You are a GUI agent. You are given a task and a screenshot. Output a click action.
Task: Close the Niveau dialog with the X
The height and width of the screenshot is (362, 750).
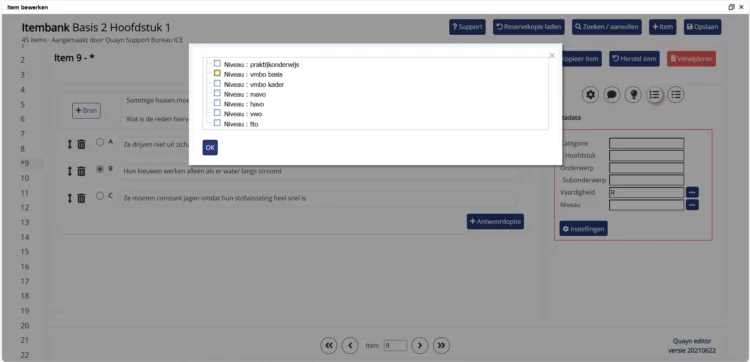pyautogui.click(x=552, y=55)
